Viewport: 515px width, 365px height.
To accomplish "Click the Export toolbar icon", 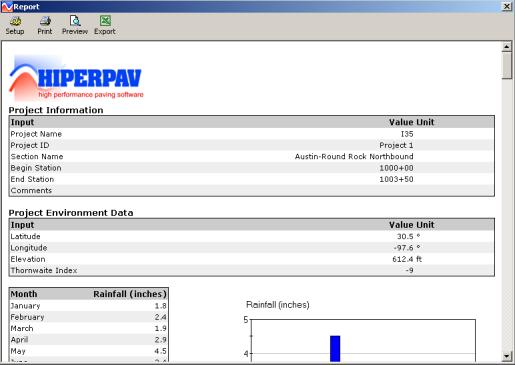I will tap(105, 26).
